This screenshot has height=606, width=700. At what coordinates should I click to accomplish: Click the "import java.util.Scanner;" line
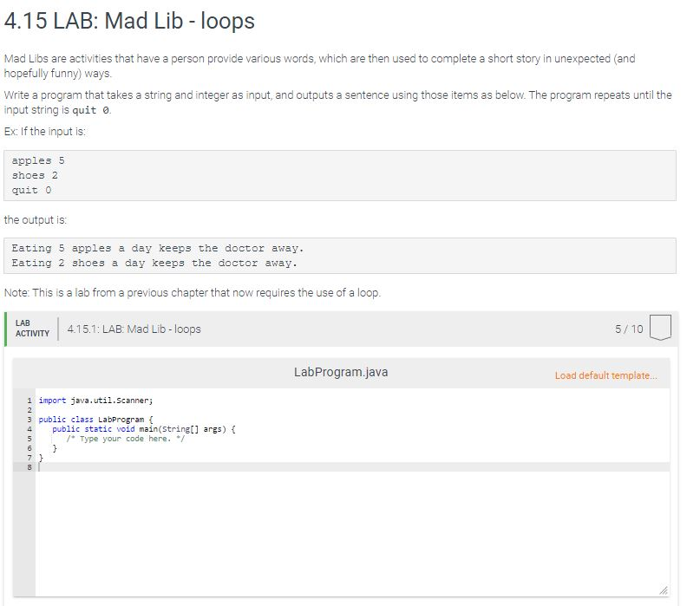tap(95, 401)
